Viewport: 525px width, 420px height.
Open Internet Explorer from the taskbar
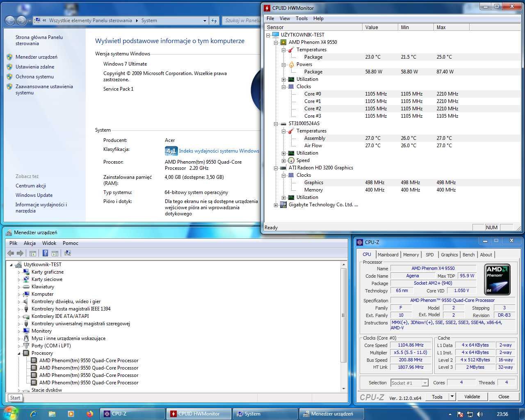[34, 414]
